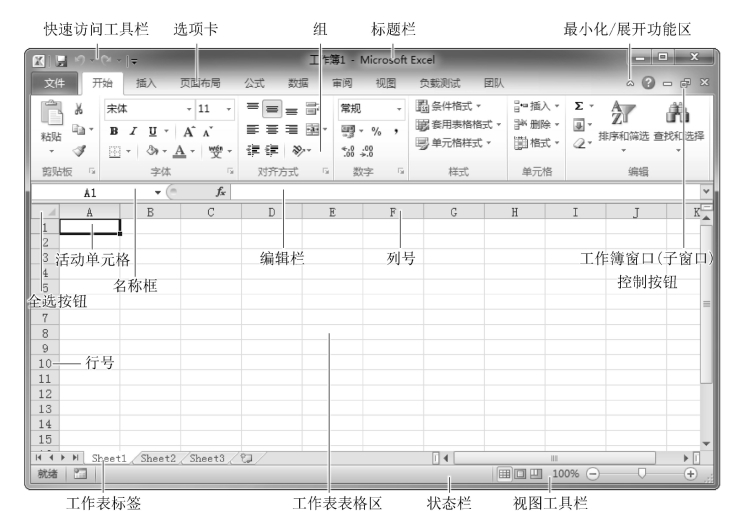752x527 pixels.
Task: Click the Redo arrow icon
Action: [x=106, y=60]
